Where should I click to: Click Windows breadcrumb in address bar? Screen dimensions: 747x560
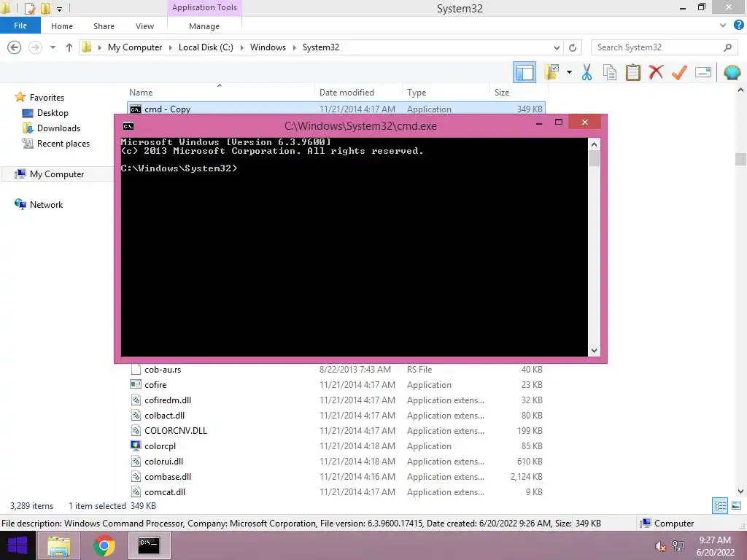tap(268, 47)
